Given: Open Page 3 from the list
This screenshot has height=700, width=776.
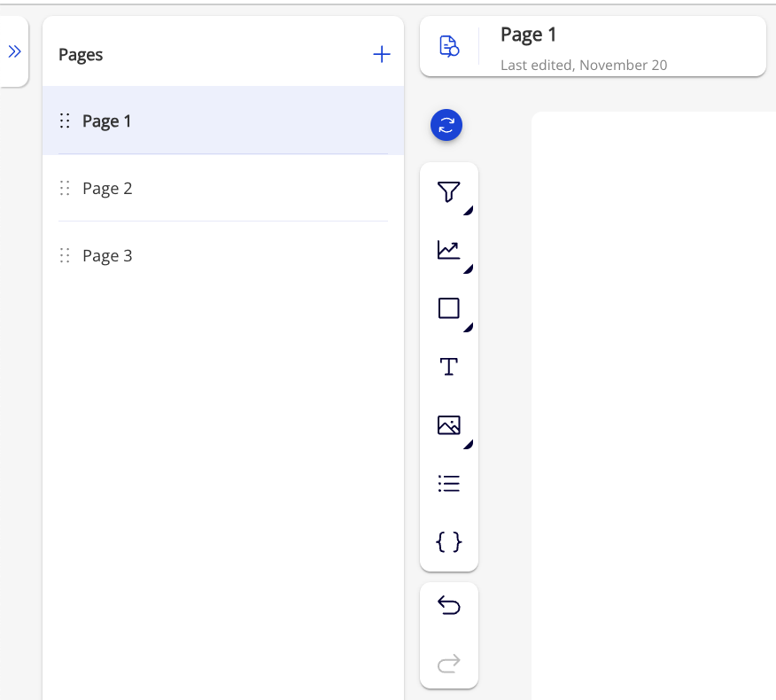Looking at the screenshot, I should point(107,256).
